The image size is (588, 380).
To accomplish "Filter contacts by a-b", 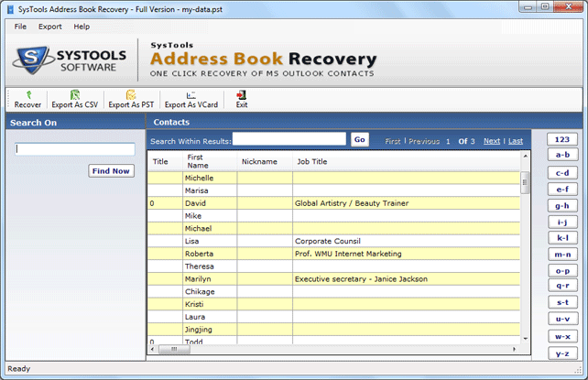I will (x=562, y=155).
